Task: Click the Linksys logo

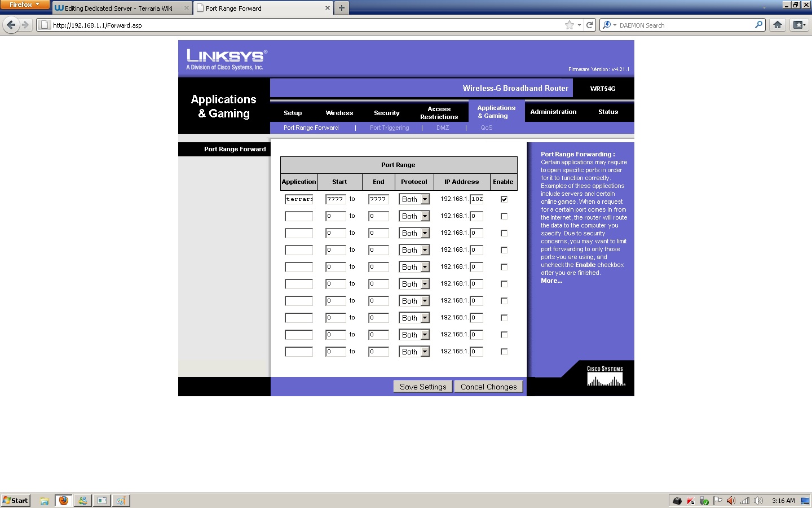Action: (x=226, y=59)
